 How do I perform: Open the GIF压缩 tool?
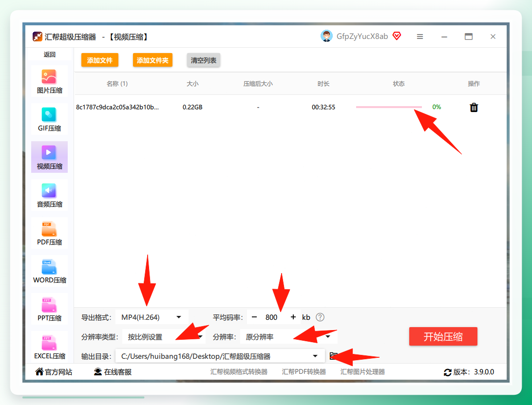[50, 119]
